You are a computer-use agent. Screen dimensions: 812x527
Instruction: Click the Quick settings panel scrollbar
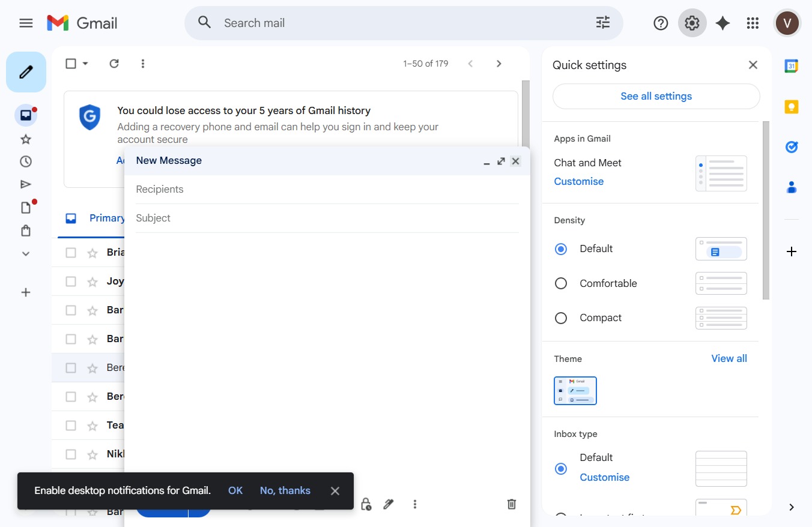point(766,210)
